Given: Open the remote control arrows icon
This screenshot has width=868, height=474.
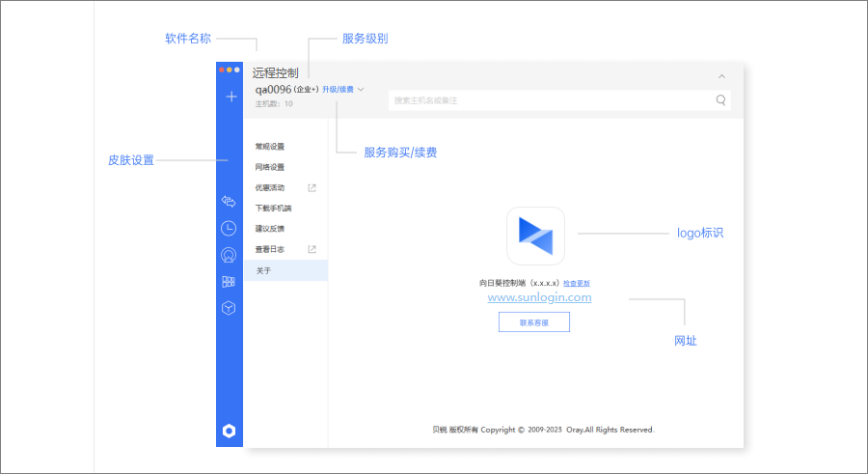Looking at the screenshot, I should click(229, 201).
